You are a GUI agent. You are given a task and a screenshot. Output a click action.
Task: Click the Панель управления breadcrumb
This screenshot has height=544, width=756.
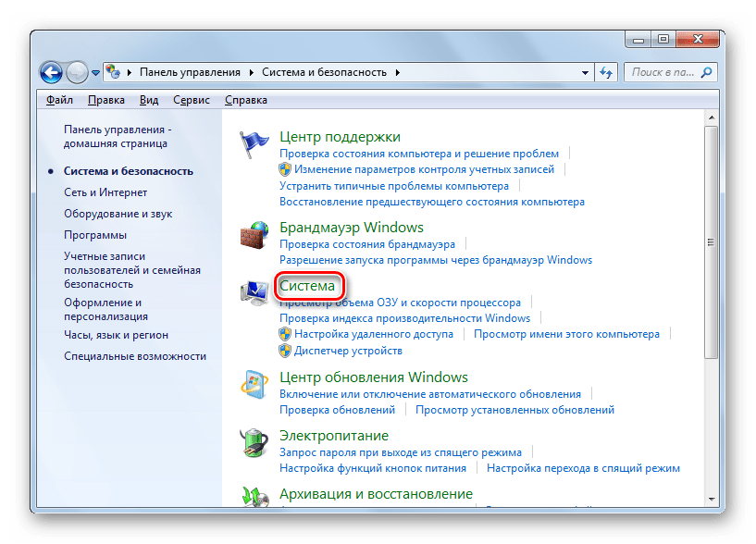(190, 72)
